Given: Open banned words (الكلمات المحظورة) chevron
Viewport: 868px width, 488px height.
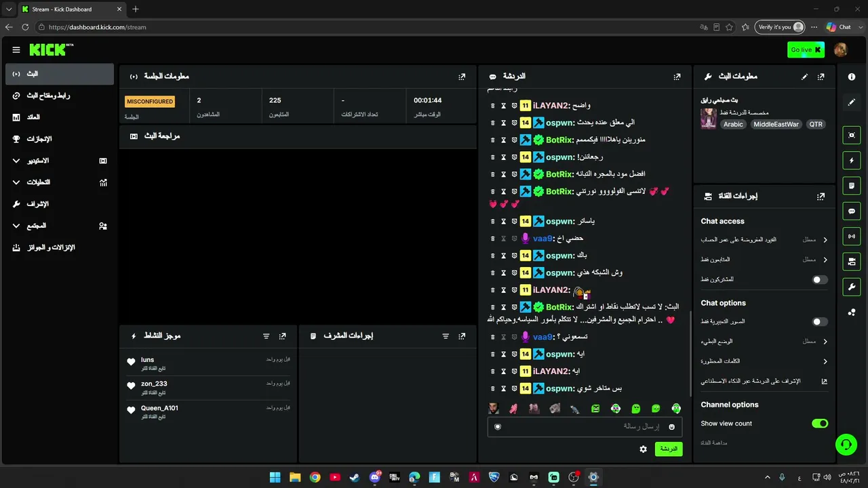Looking at the screenshot, I should pos(825,361).
